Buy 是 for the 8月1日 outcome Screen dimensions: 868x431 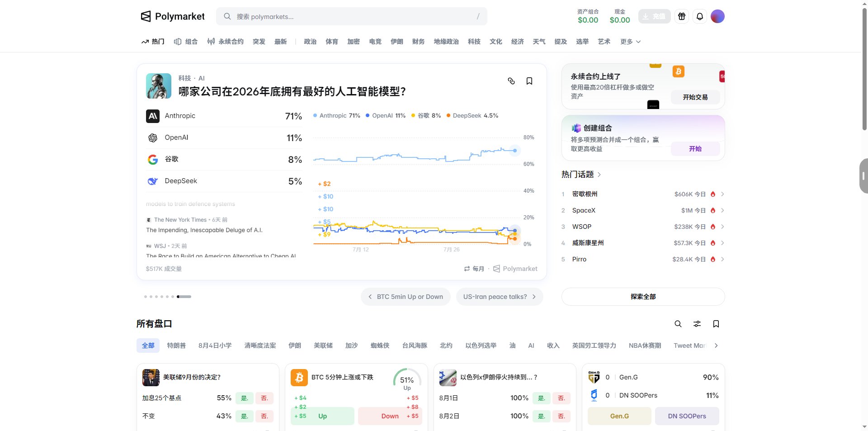click(542, 398)
